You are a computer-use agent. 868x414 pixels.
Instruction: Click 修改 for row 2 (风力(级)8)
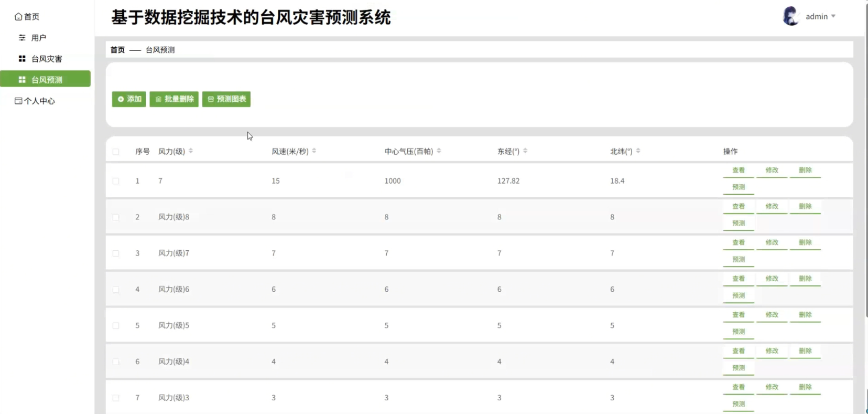772,207
